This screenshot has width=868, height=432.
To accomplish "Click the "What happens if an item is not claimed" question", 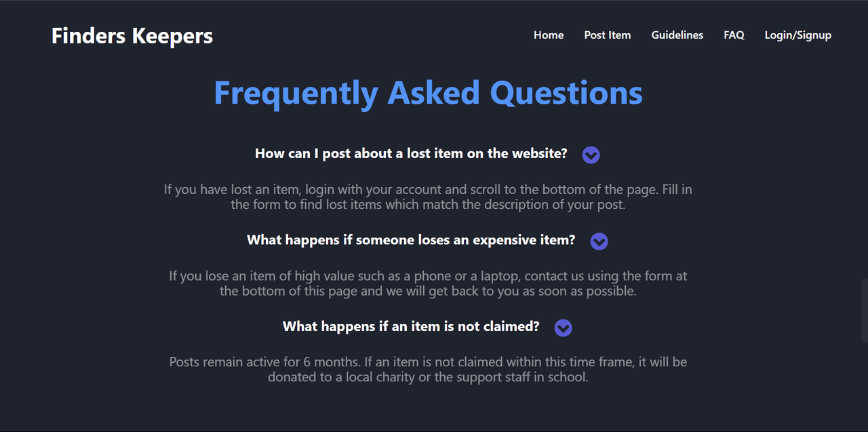I will coord(411,326).
